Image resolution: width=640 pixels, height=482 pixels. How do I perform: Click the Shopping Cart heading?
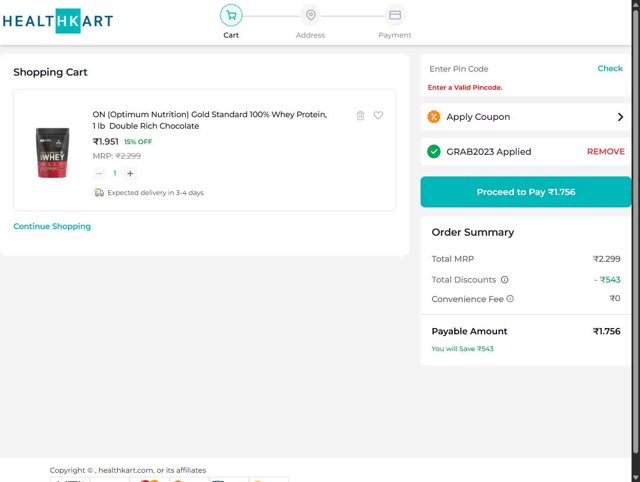click(x=50, y=72)
